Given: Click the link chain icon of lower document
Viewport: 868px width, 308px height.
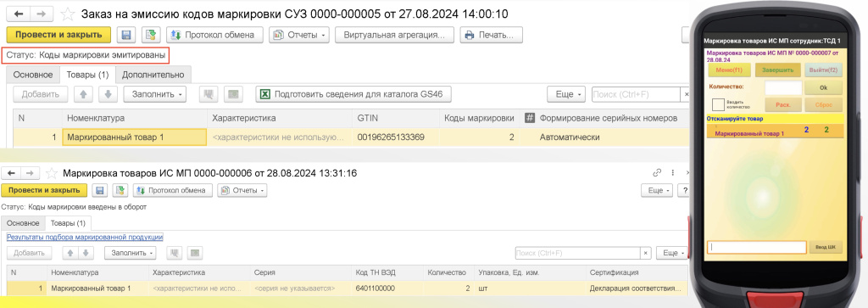Looking at the screenshot, I should pyautogui.click(x=658, y=173).
